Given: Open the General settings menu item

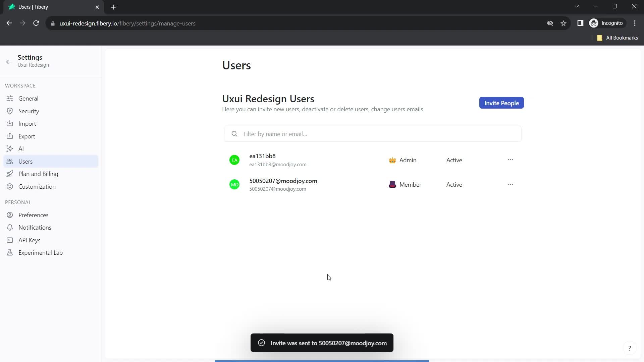Looking at the screenshot, I should tap(28, 98).
